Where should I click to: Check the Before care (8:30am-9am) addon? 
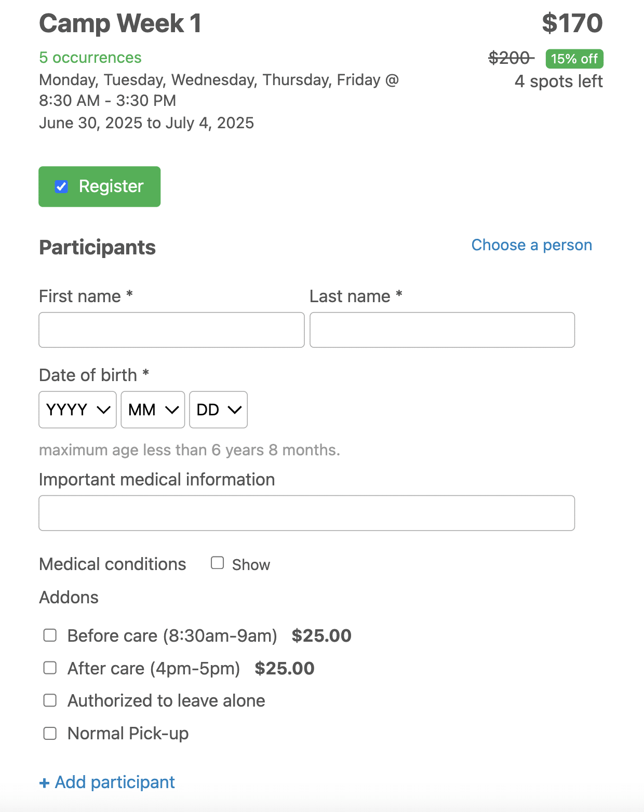[50, 634]
